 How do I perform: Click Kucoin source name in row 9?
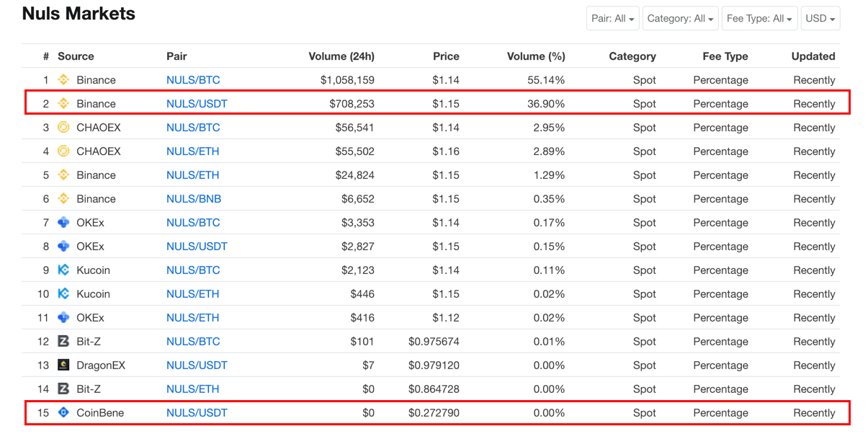tap(93, 270)
